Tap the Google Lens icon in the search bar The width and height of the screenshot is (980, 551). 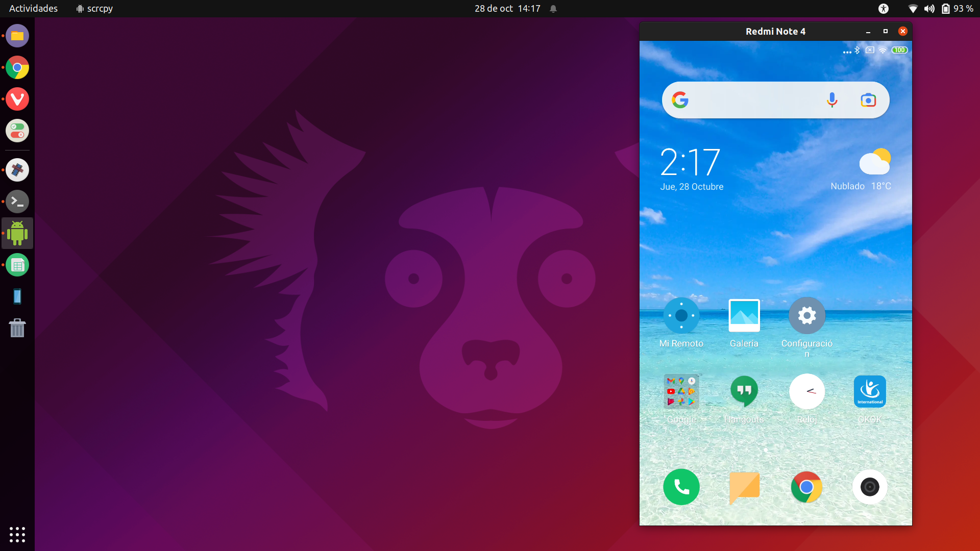coord(868,99)
